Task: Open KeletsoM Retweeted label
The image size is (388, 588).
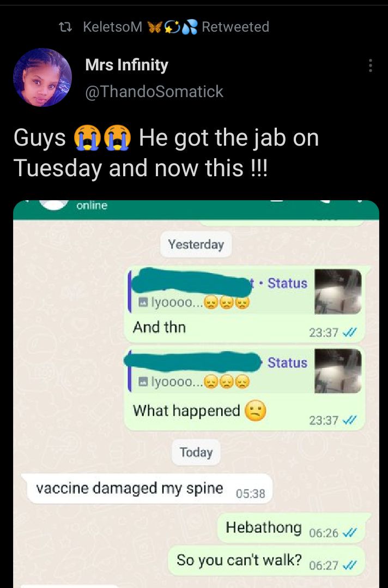Action: tap(176, 27)
